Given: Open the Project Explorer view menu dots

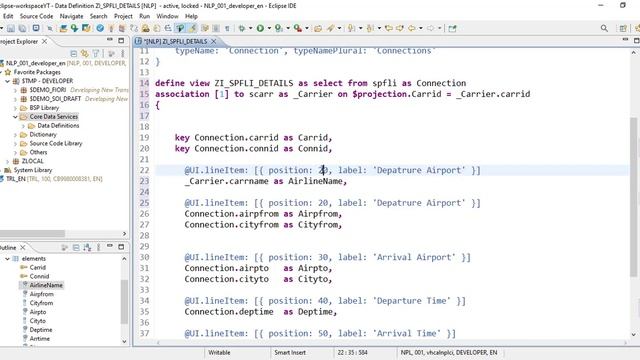Looking at the screenshot, I should click(122, 53).
